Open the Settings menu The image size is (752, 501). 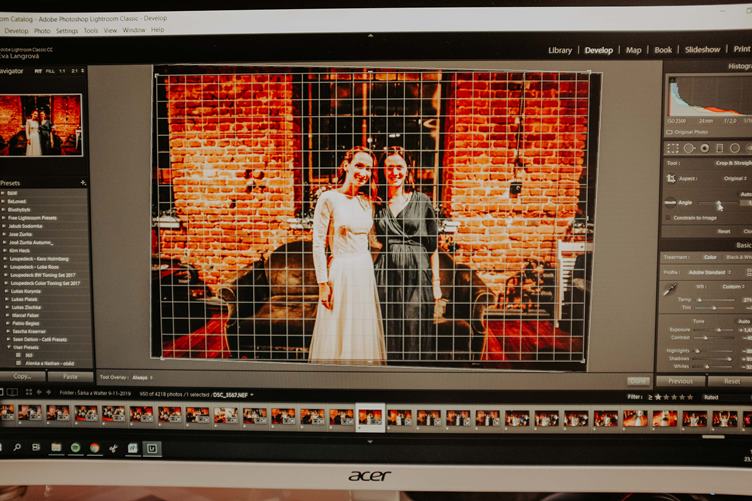67,31
